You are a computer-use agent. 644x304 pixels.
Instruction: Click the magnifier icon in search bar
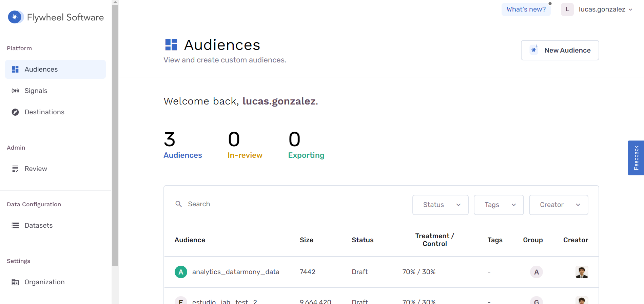(x=178, y=204)
